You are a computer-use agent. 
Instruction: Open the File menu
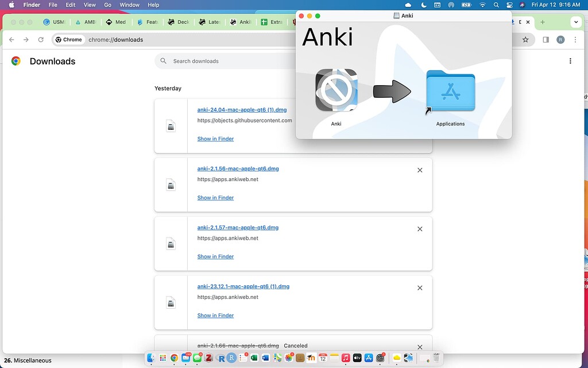point(53,5)
